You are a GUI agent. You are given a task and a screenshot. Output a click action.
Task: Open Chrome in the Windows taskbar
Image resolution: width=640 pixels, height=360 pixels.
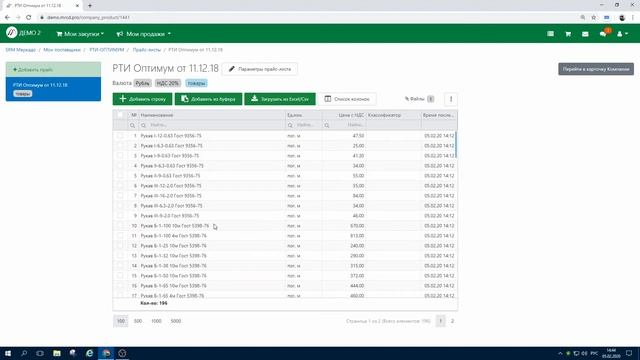coord(106,353)
